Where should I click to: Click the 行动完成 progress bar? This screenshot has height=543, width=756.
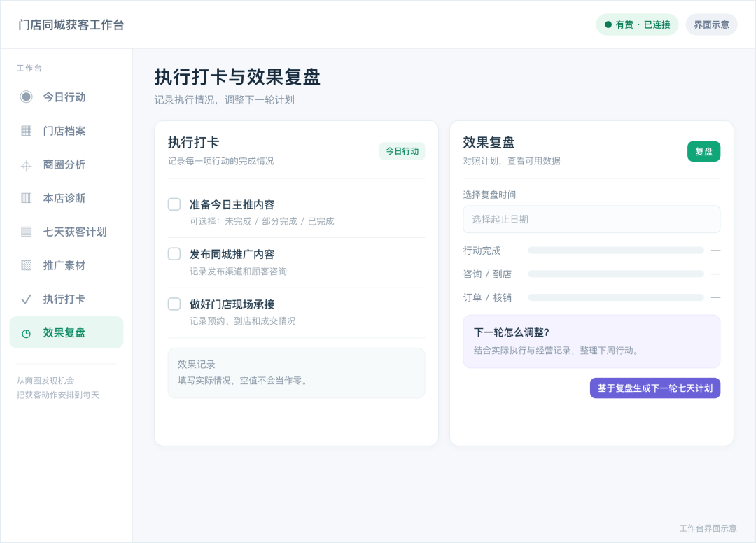pyautogui.click(x=616, y=251)
